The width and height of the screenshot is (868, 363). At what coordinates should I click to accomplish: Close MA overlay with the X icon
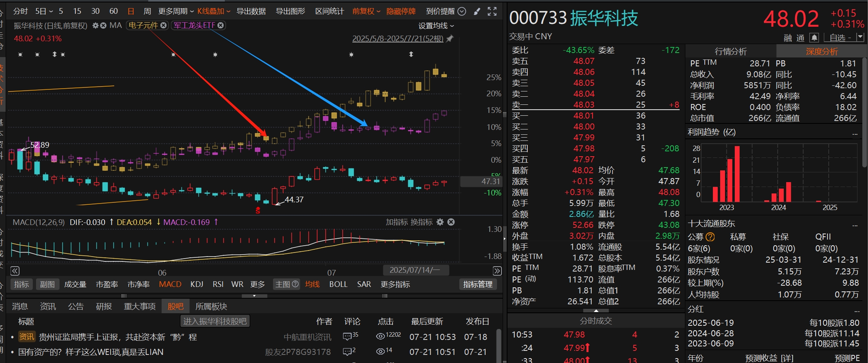pyautogui.click(x=103, y=25)
